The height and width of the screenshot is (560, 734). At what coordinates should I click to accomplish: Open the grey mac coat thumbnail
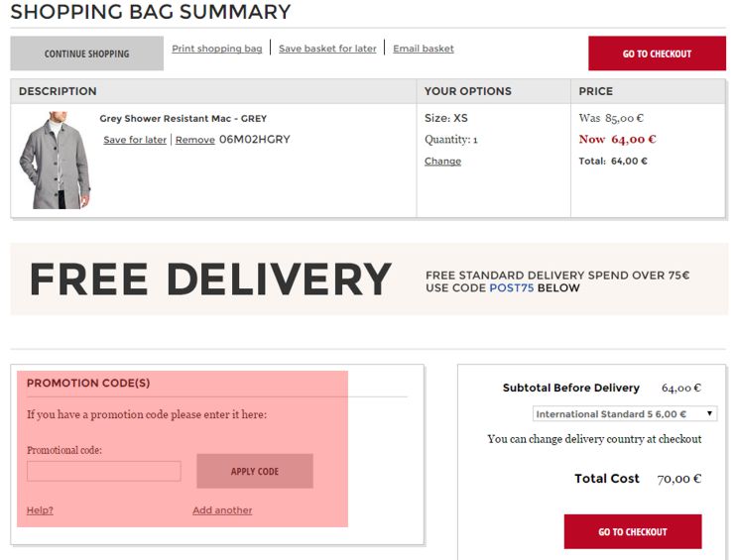point(56,160)
